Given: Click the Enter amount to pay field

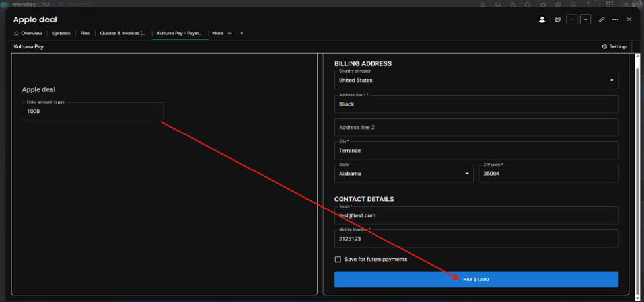Looking at the screenshot, I should coord(93,111).
